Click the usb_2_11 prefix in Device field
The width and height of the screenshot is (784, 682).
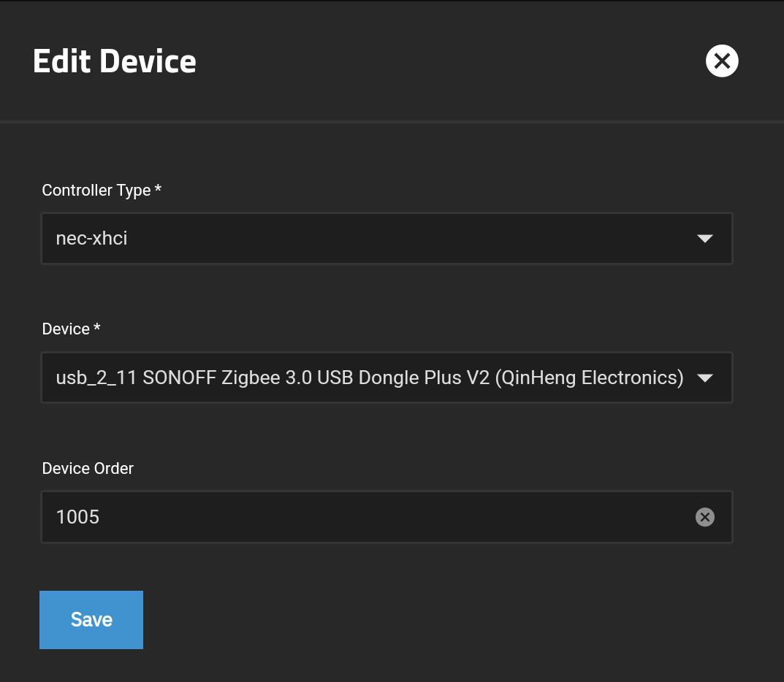pos(96,378)
